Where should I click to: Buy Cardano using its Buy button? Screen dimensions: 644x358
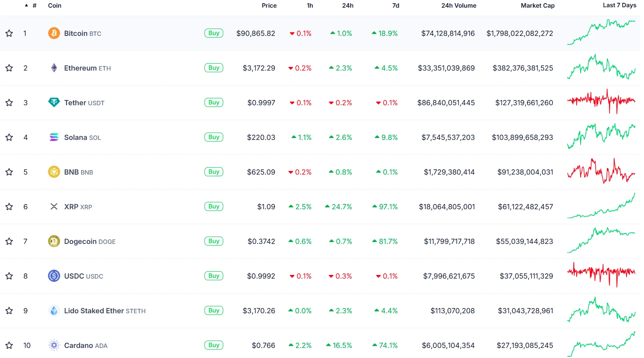214,345
